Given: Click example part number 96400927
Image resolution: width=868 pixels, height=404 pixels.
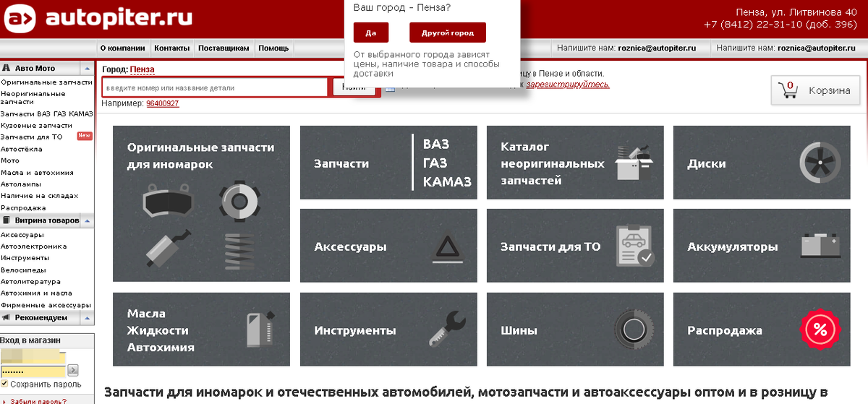Looking at the screenshot, I should click(163, 103).
